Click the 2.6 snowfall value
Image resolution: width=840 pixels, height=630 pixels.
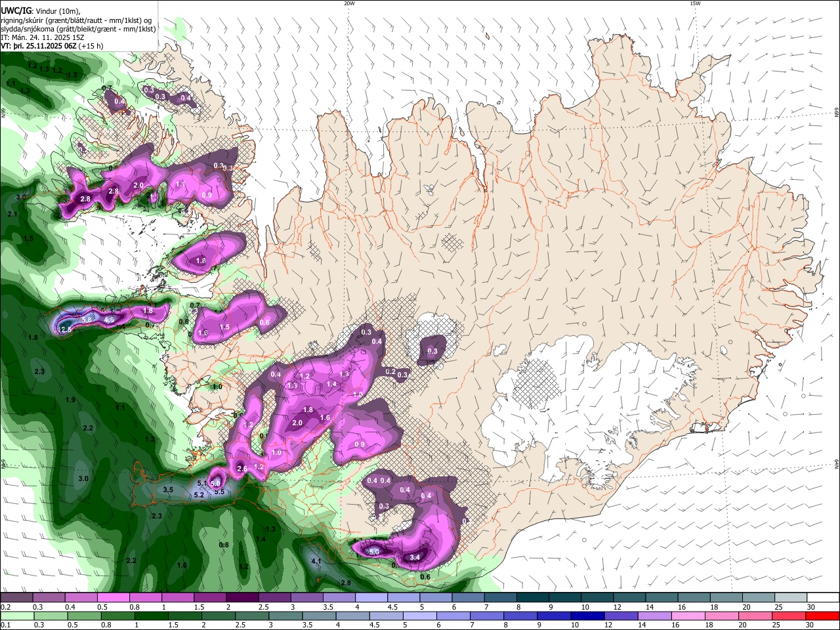click(x=241, y=469)
